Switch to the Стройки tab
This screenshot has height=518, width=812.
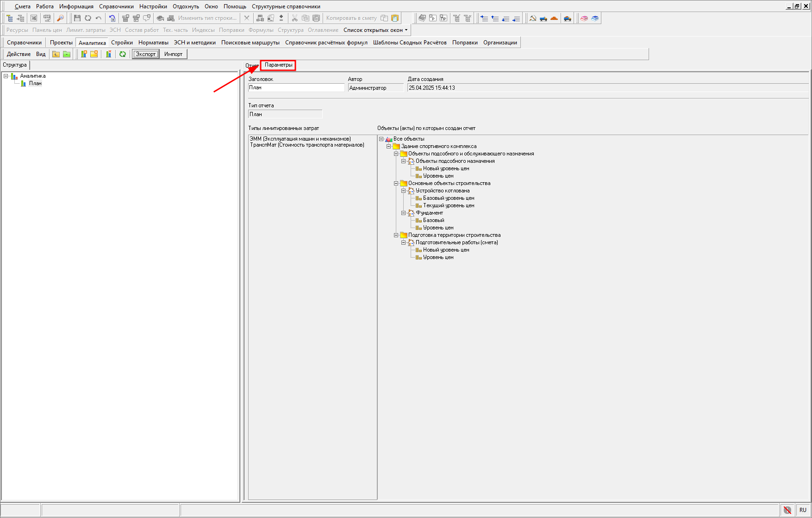click(x=122, y=43)
